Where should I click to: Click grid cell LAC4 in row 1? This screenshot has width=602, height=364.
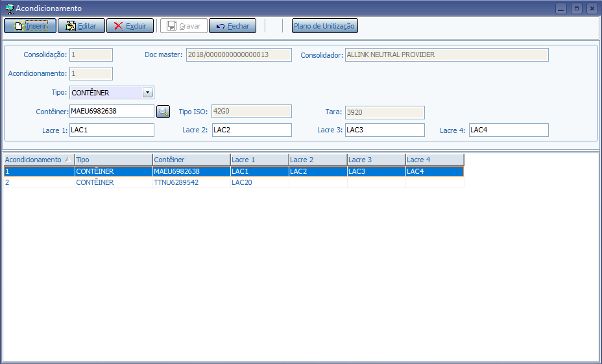435,171
